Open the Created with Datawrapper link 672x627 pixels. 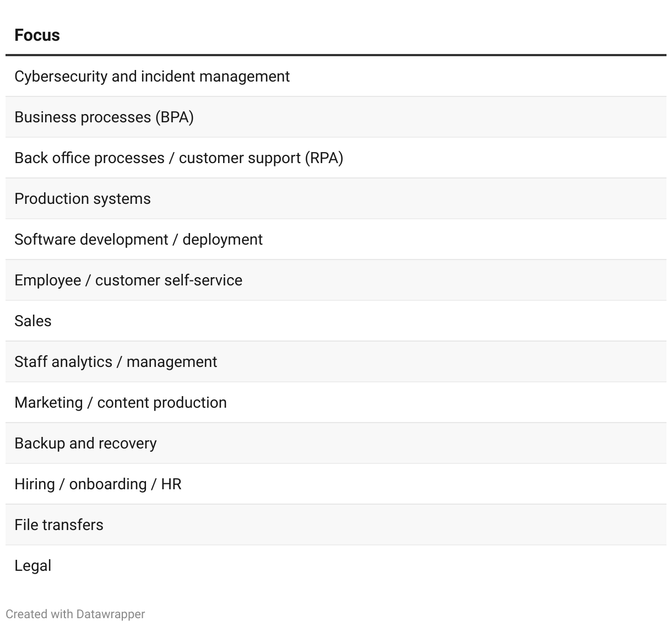tap(75, 614)
